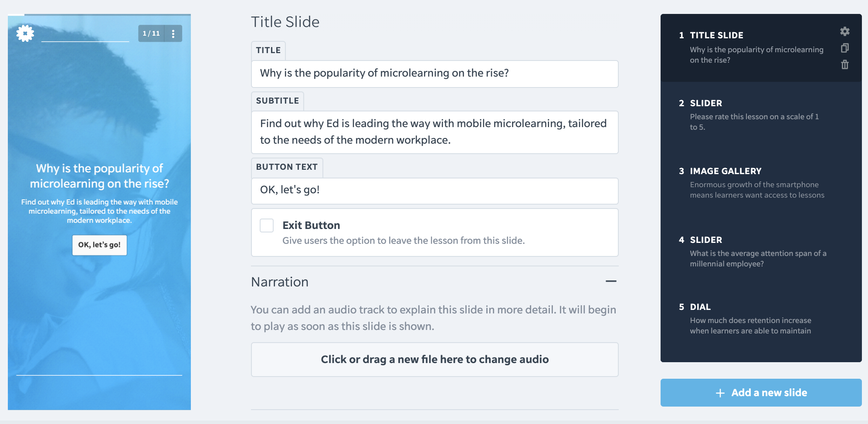Open slide 4 Slider about attention span
Viewport: 868px width, 424px height.
click(x=761, y=252)
